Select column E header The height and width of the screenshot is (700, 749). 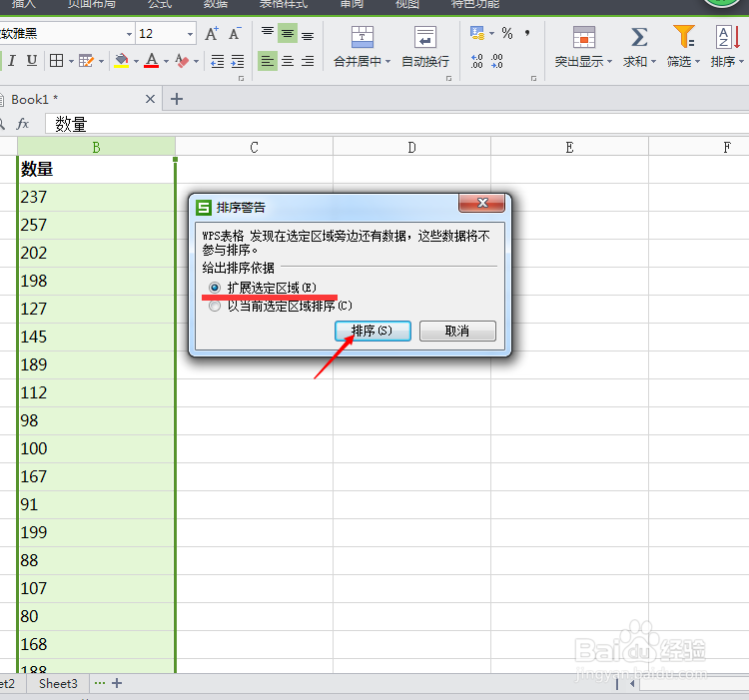569,147
